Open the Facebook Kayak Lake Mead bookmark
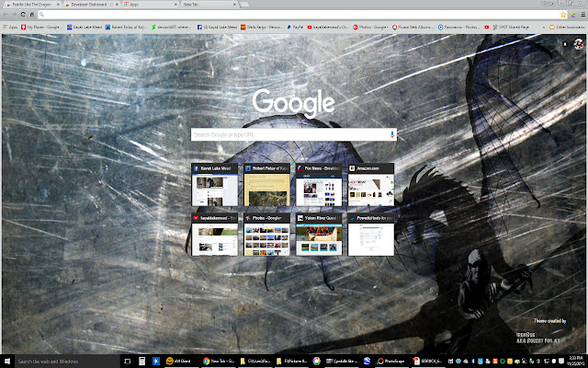588x368 pixels. (217, 27)
